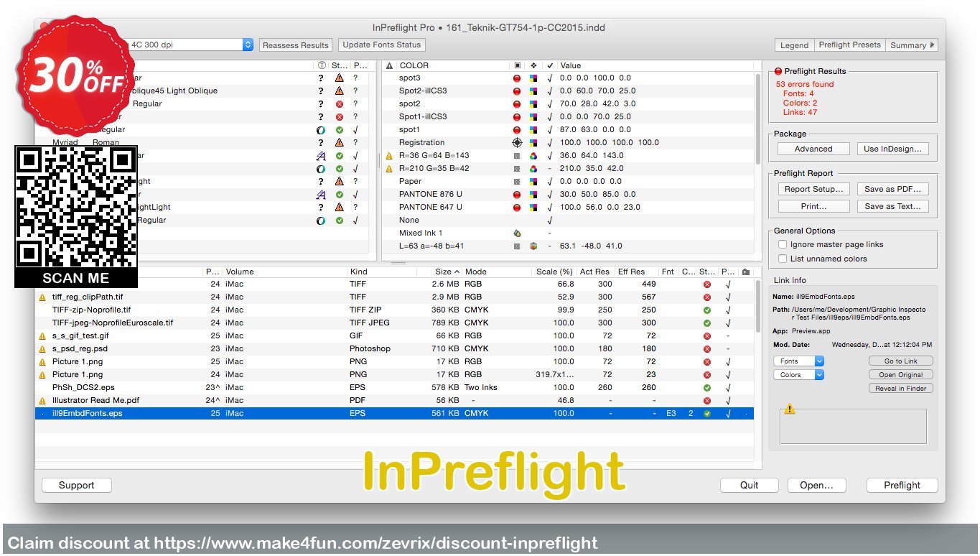Click Reveal in Finder
Viewport: 980px width, 556px height.
click(x=900, y=389)
